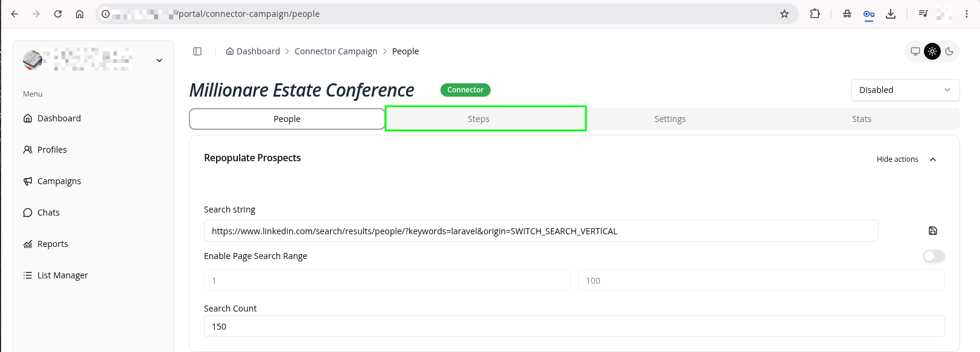The height and width of the screenshot is (352, 980).
Task: Open browser three-dot menu
Action: [x=967, y=14]
